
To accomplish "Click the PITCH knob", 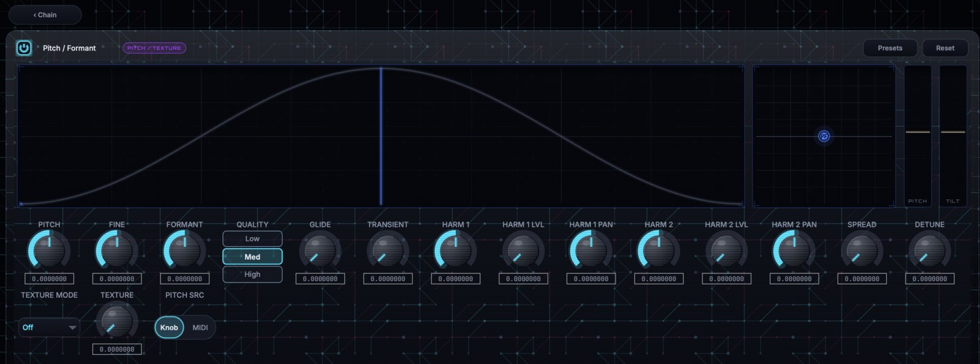I will click(x=50, y=251).
